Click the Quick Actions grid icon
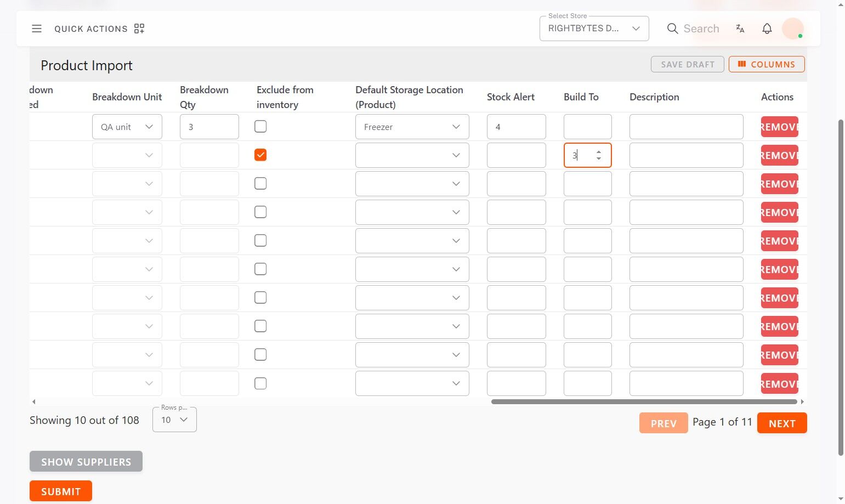The image size is (845, 504). pos(139,29)
